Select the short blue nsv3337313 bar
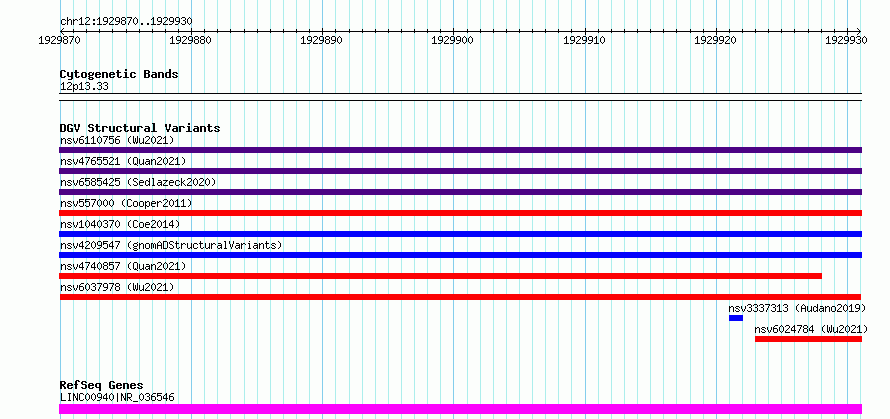The image size is (890, 419). [736, 318]
